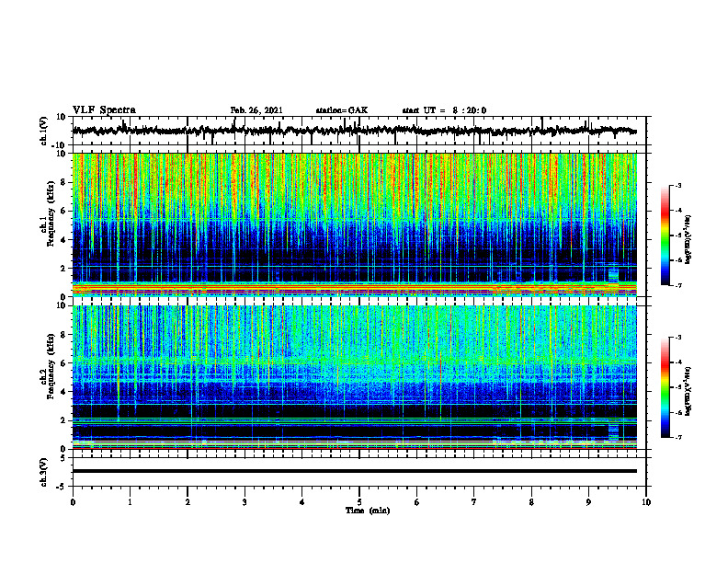Click the ch.2 color scale bar
This screenshot has width=728, height=563.
point(665,387)
